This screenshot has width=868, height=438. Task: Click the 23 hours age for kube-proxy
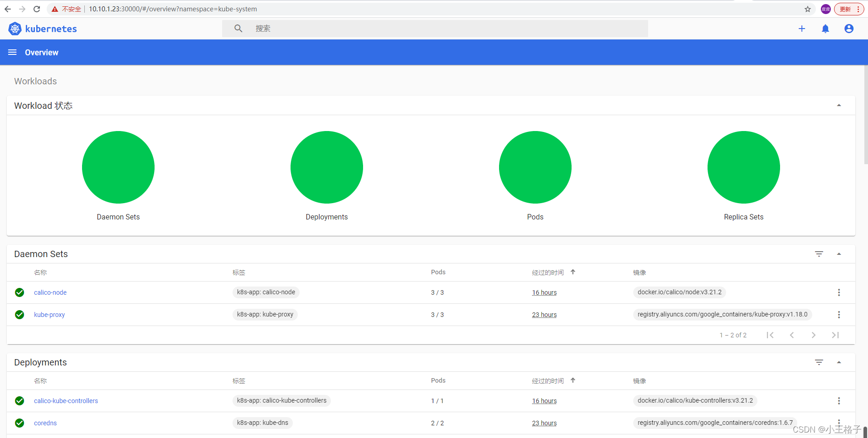tap(544, 315)
